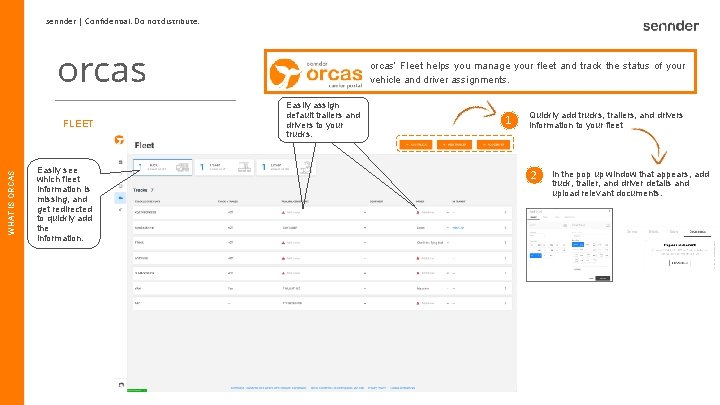The image size is (720, 405).
Task: Open the kebab menu of the last truck row
Action: (x=506, y=304)
